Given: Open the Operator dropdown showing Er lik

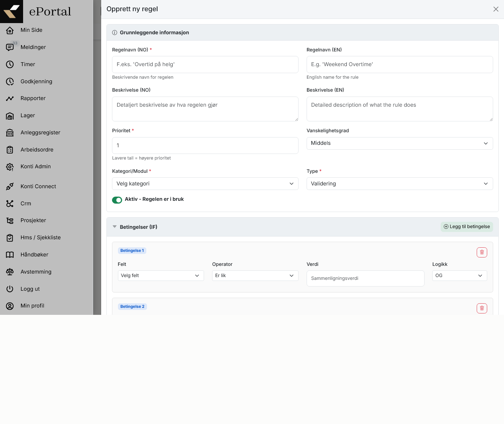Looking at the screenshot, I should (x=255, y=276).
